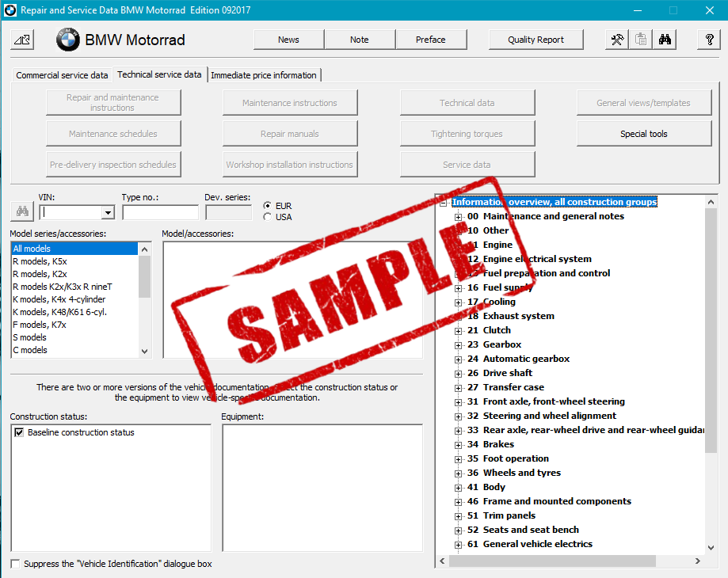728x578 pixels.
Task: Collapse Information overview tree root node
Action: [444, 202]
